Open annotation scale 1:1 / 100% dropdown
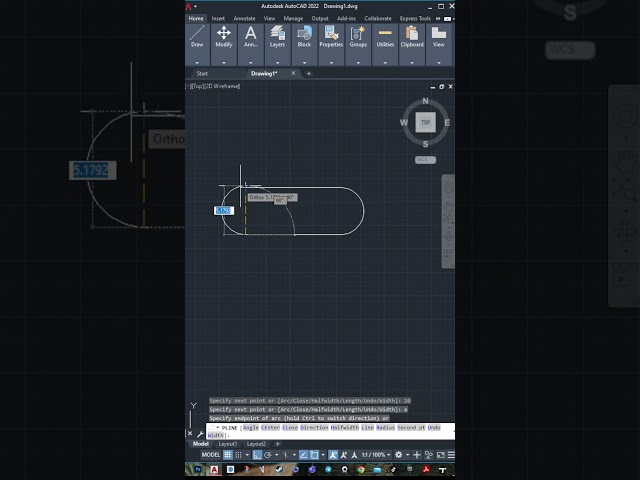The width and height of the screenshot is (640, 480). click(376, 455)
